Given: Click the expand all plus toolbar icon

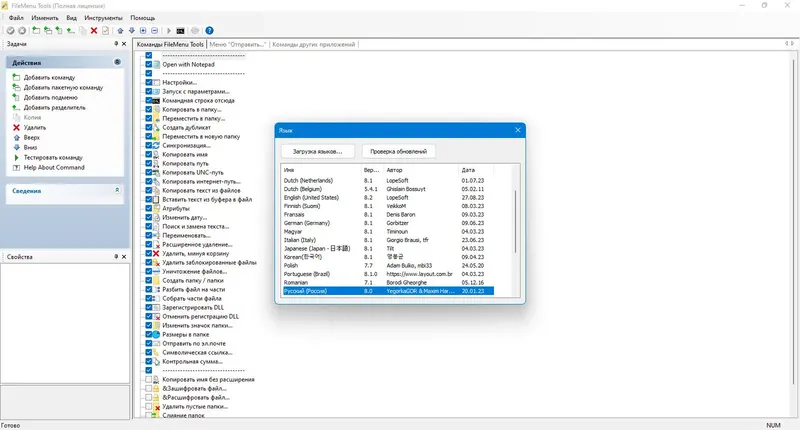Looking at the screenshot, I should click(143, 31).
